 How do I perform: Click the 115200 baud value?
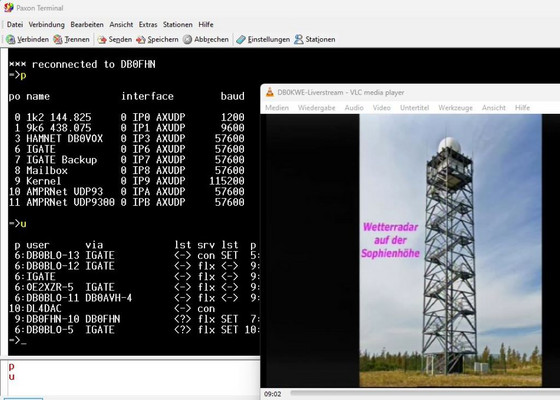point(227,181)
